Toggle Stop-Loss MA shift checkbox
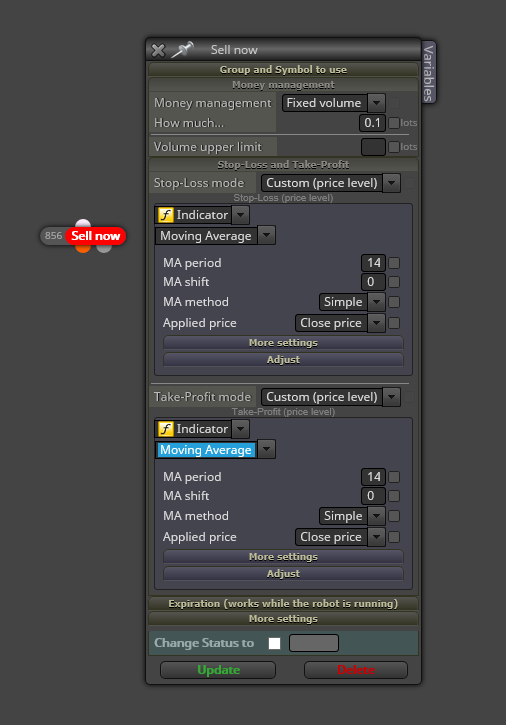The image size is (506, 725). coord(394,282)
